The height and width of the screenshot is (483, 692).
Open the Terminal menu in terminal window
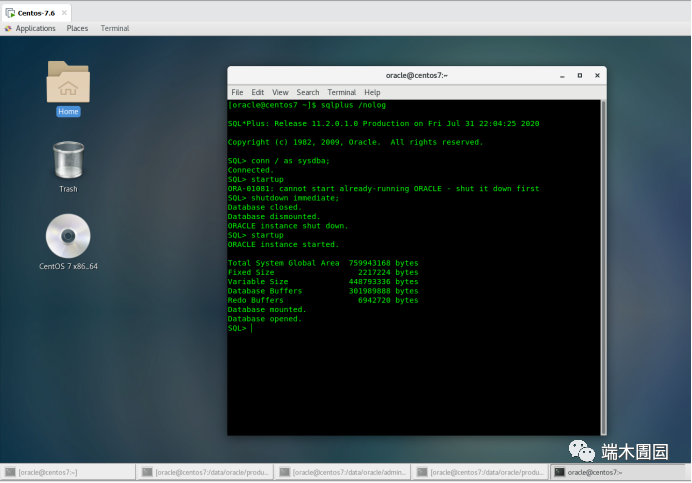pyautogui.click(x=342, y=92)
